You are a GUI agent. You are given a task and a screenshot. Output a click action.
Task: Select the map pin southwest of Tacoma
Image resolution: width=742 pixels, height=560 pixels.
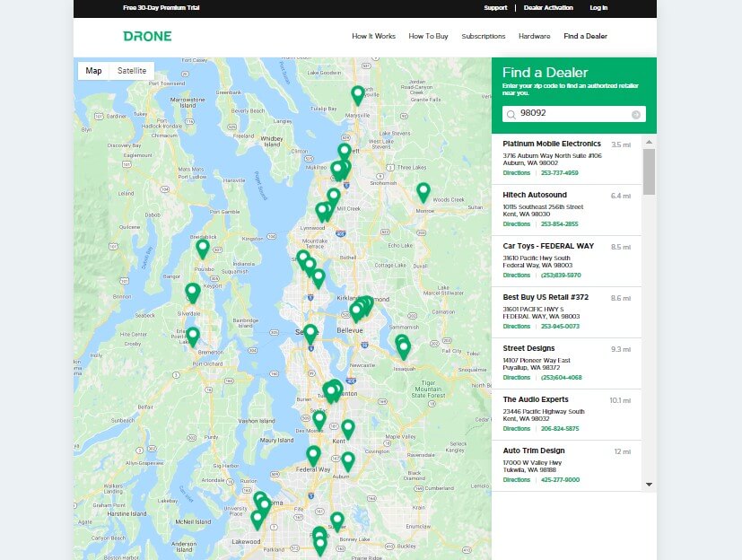tap(257, 521)
